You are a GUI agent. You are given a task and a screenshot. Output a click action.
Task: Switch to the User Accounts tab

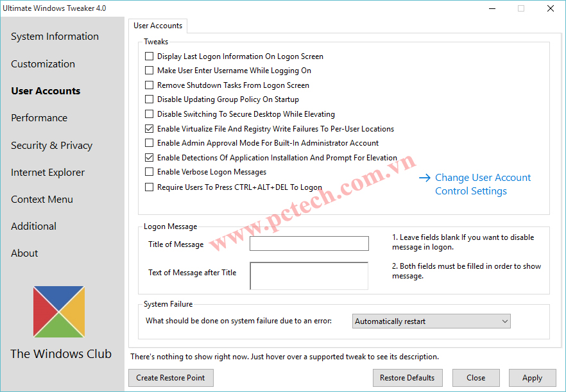click(x=157, y=26)
